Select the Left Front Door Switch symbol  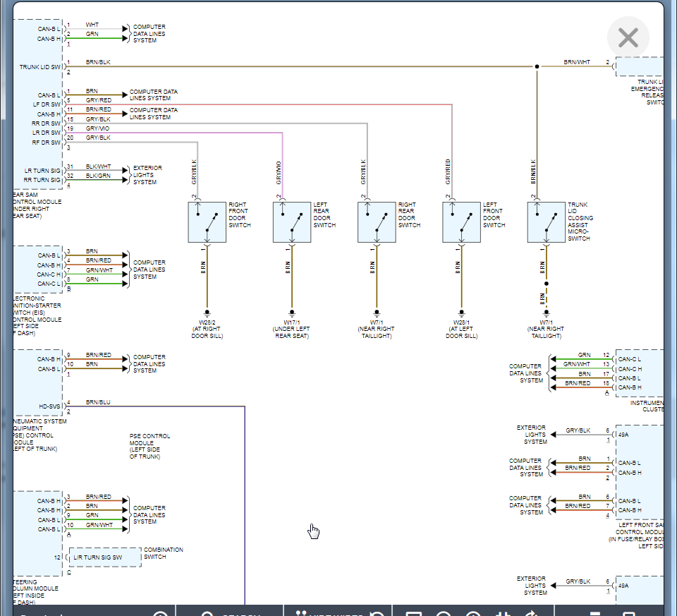[461, 222]
